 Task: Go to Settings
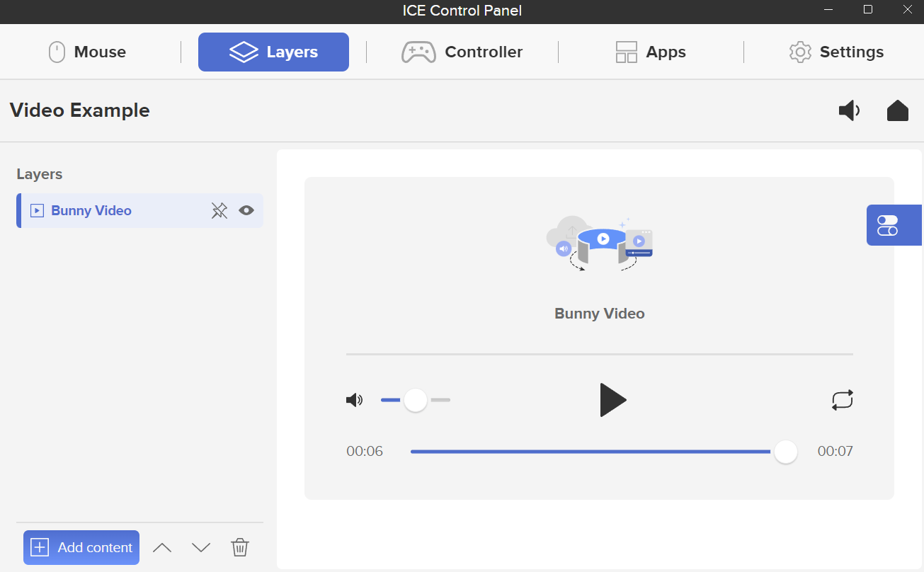point(835,51)
